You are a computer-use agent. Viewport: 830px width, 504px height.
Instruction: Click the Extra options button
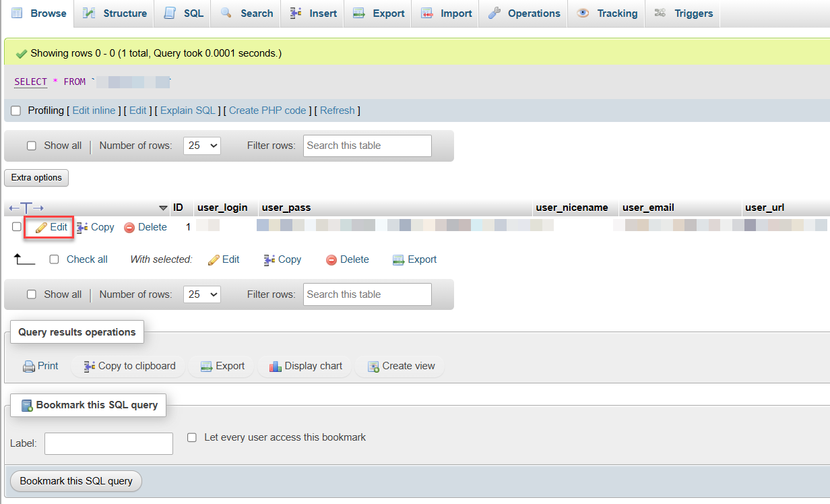[x=36, y=178]
